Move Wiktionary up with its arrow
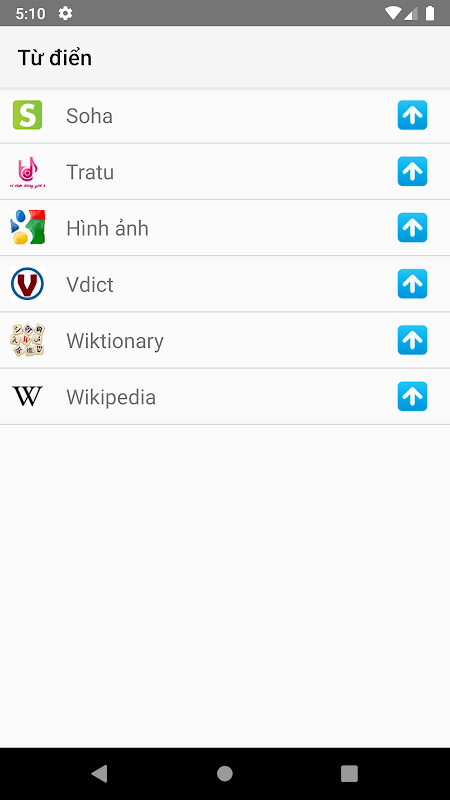Viewport: 450px width, 800px height. (412, 340)
